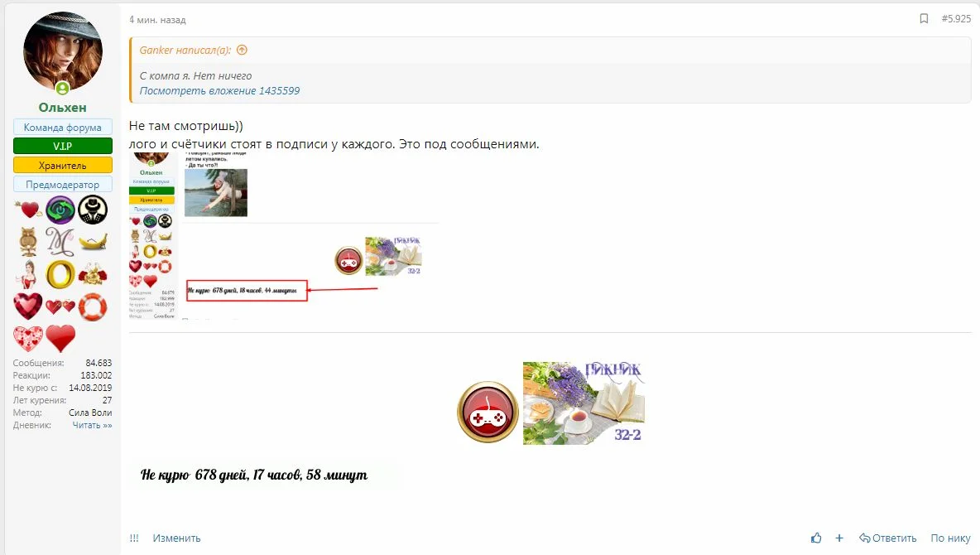Reply to the post using Ответить

pos(887,538)
